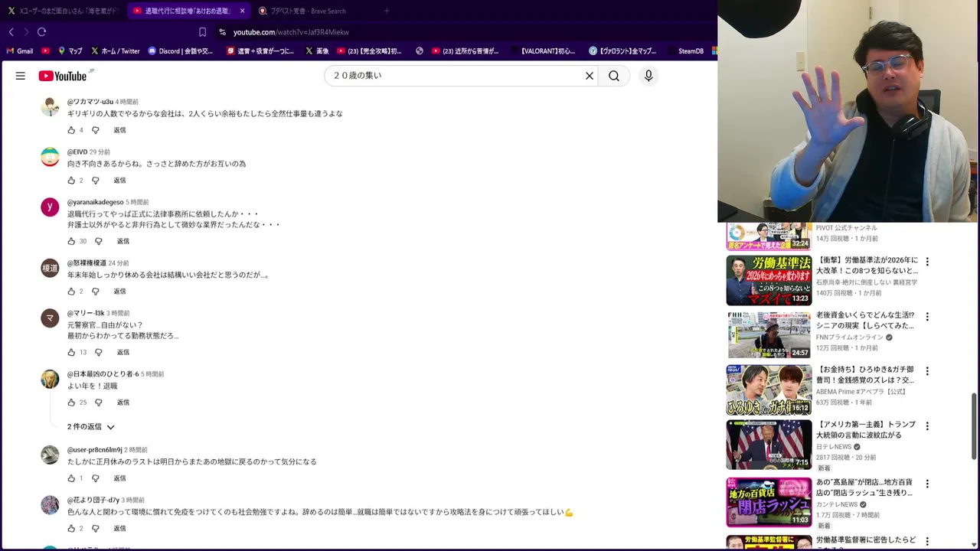Like the comment by @怒裸権榎道
980x551 pixels.
point(71,292)
